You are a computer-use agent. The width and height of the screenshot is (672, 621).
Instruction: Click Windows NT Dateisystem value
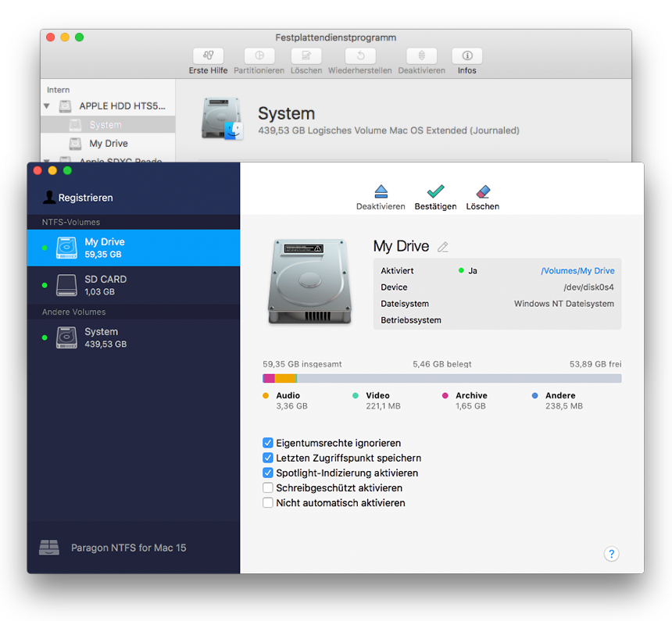point(564,303)
